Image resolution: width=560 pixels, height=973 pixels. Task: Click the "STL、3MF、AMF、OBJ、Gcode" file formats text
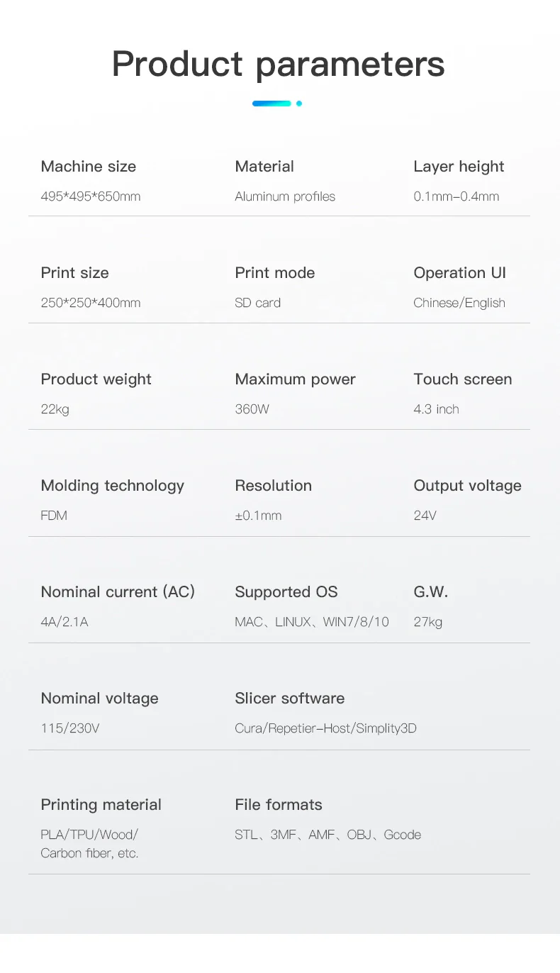[327, 835]
